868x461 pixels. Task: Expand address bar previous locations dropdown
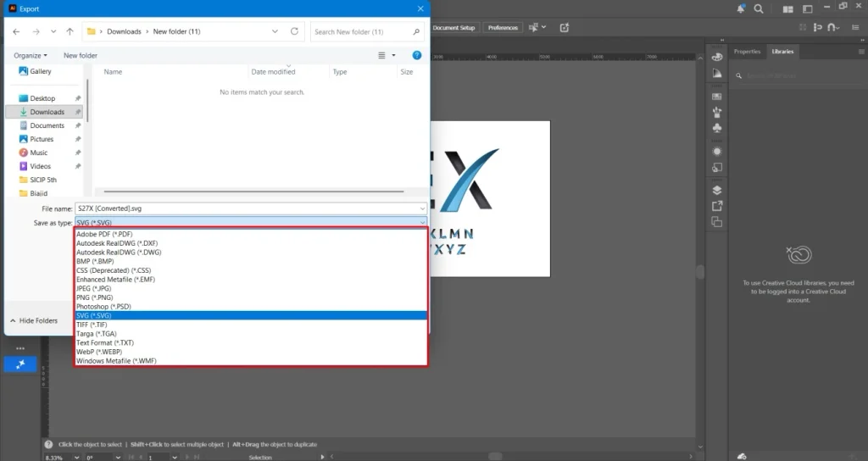[275, 31]
